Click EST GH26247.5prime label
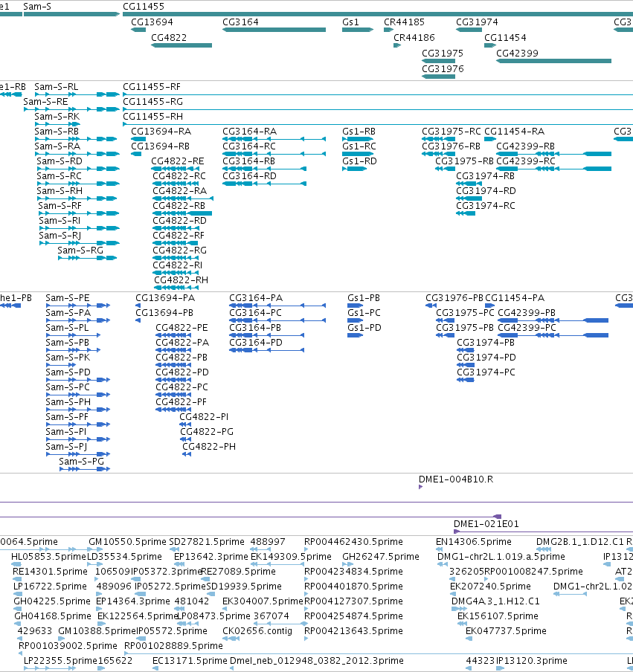 (x=380, y=557)
